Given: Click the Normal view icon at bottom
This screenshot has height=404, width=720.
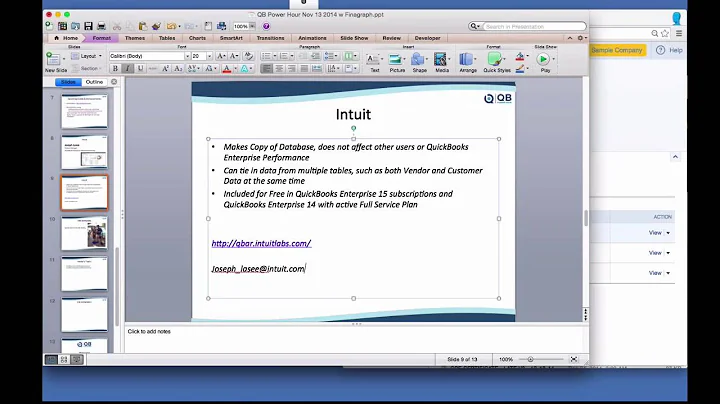Looking at the screenshot, I should click(x=51, y=359).
